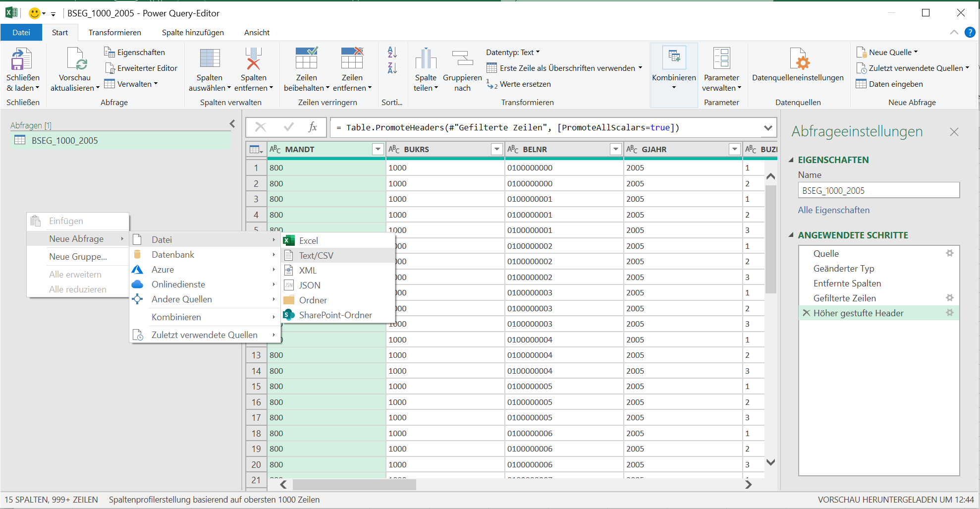Viewport: 980px width, 509px height.
Task: Open the Spalte teilen tool
Action: 425,69
